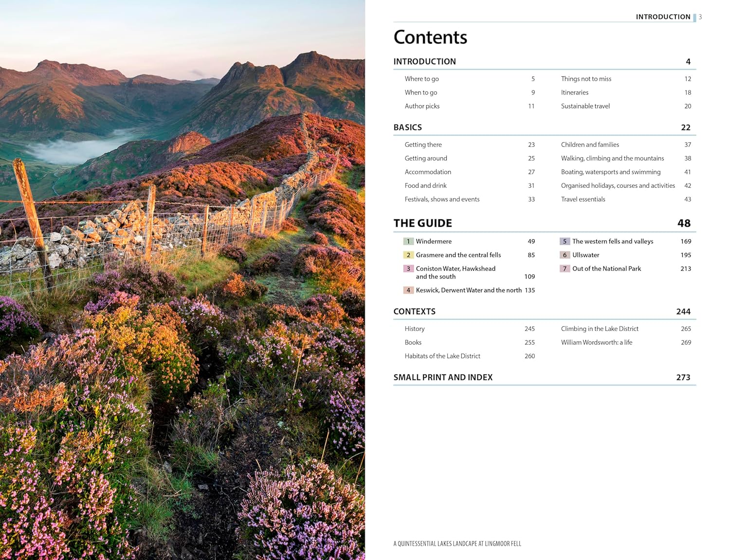730x560 pixels.
Task: Open the 'Where to go' entry
Action: pos(421,79)
